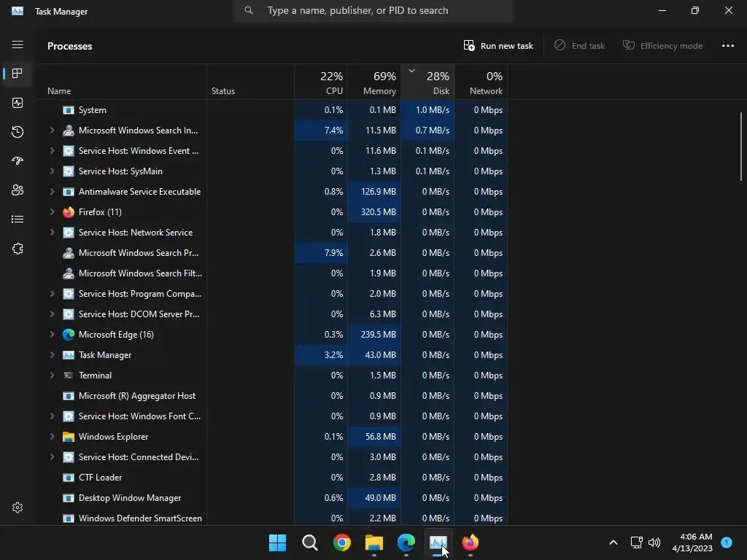
Task: Open the Windows Start button
Action: (x=277, y=542)
